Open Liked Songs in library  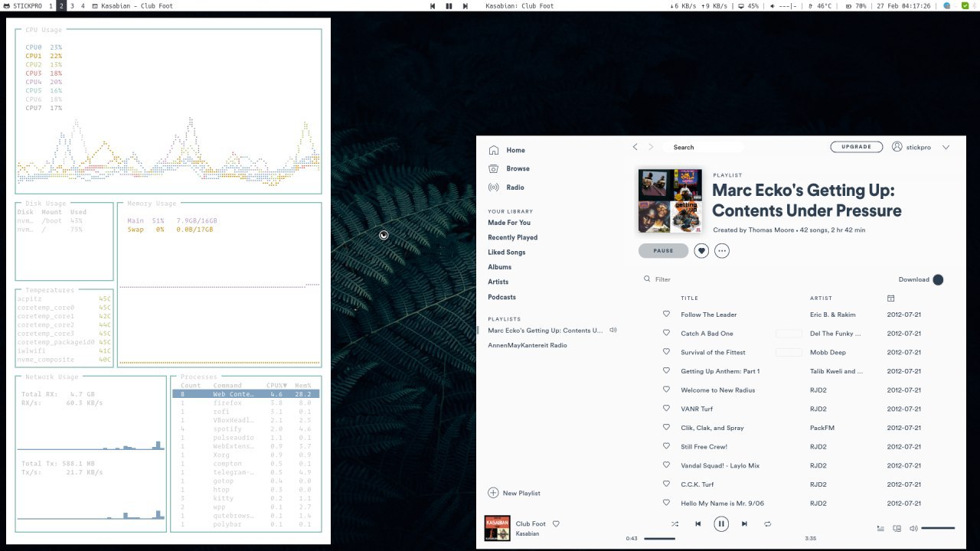click(x=507, y=253)
